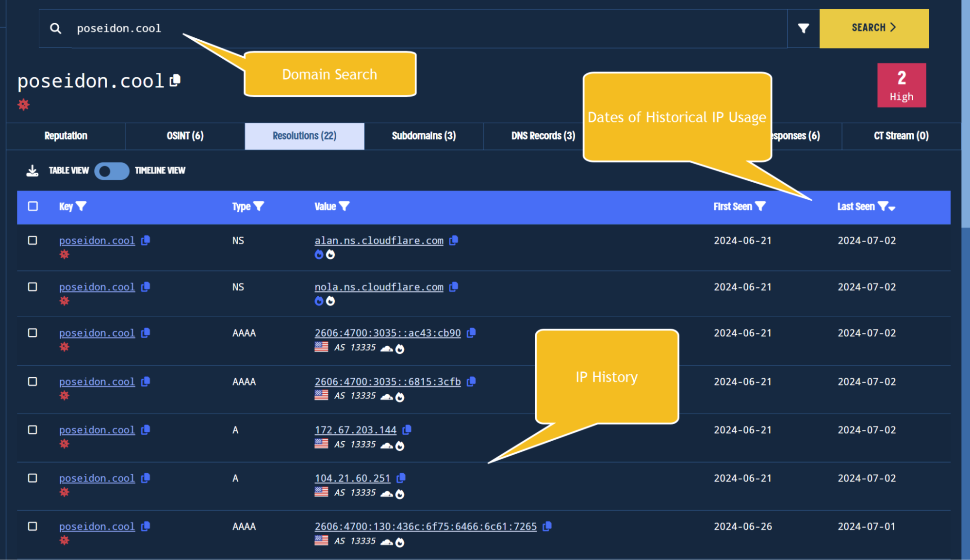Select the Resolutions (22) tab
The height and width of the screenshot is (560, 970).
[304, 136]
